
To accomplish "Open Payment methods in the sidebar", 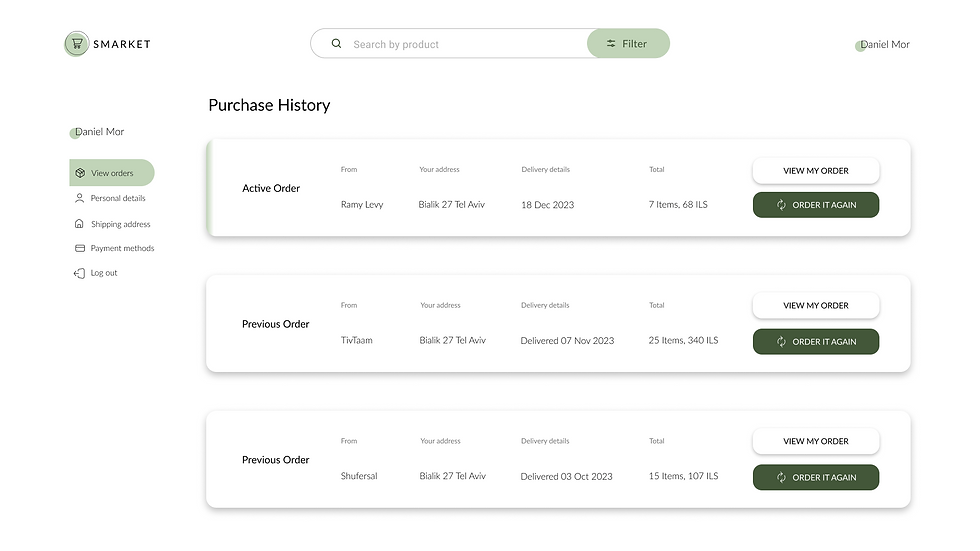I will [x=114, y=248].
